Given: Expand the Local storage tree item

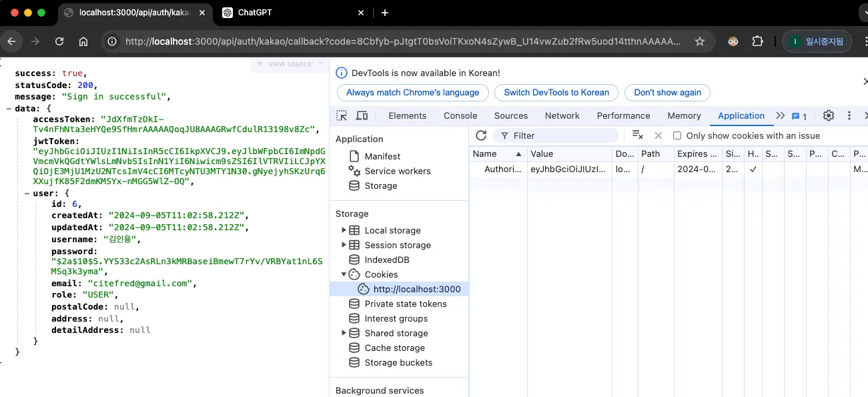Looking at the screenshot, I should click(x=344, y=230).
